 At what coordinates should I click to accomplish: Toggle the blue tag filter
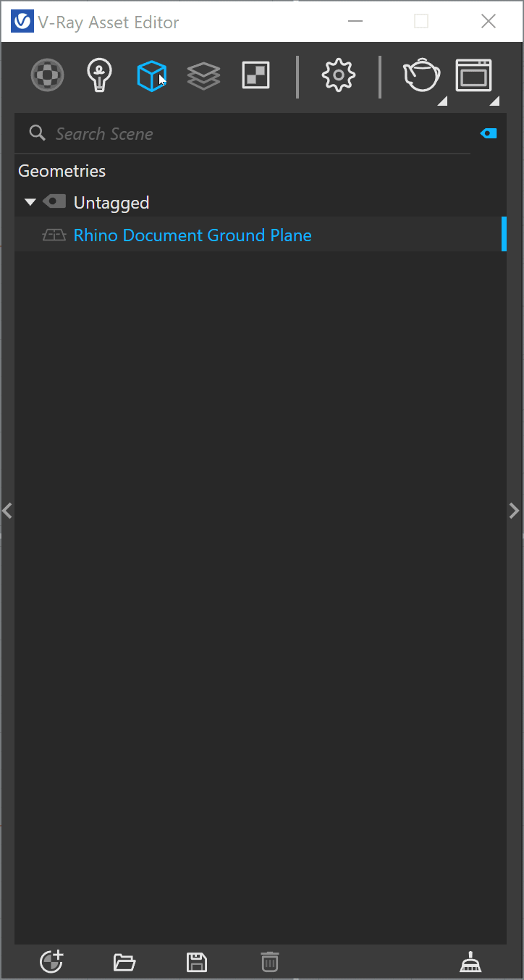489,133
